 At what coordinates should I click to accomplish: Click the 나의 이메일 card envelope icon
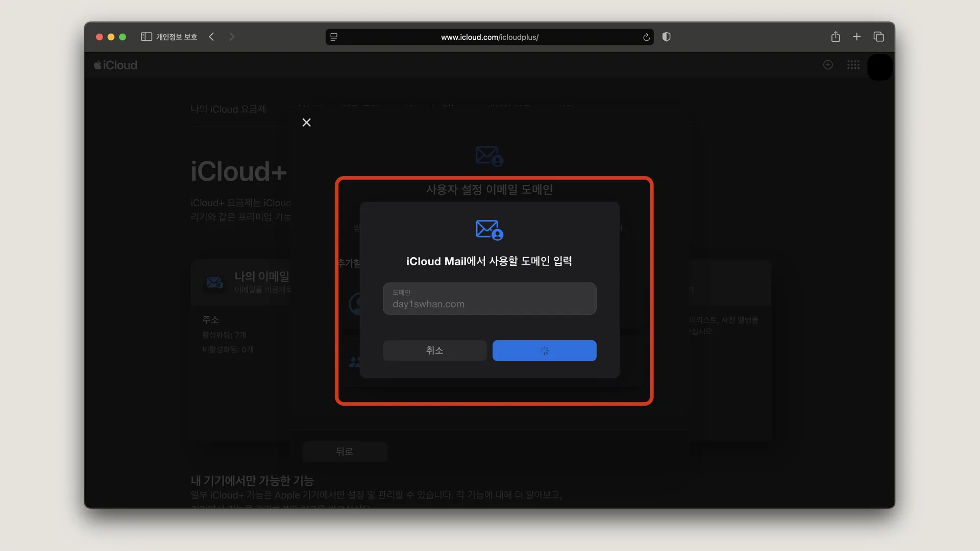pyautogui.click(x=214, y=282)
